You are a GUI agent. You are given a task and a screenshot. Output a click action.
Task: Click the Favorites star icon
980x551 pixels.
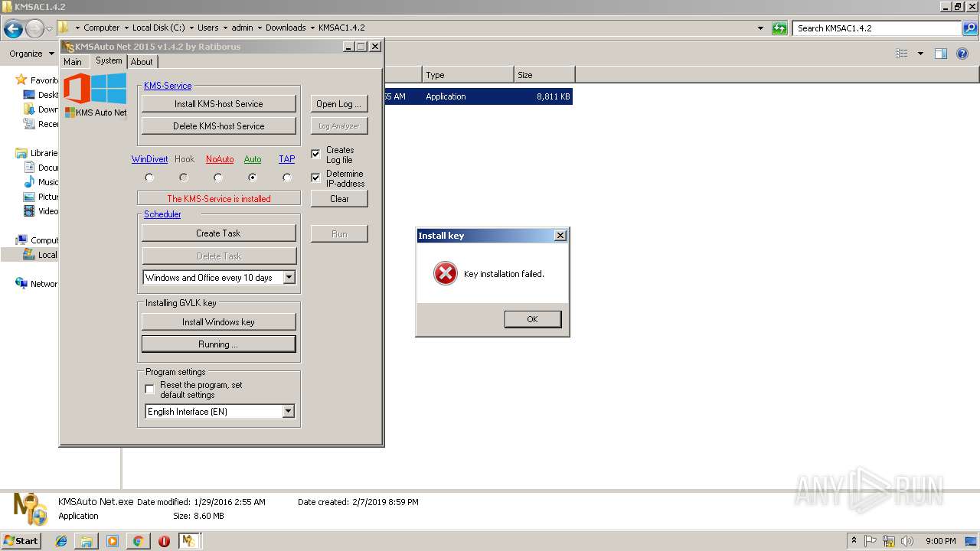(x=21, y=80)
